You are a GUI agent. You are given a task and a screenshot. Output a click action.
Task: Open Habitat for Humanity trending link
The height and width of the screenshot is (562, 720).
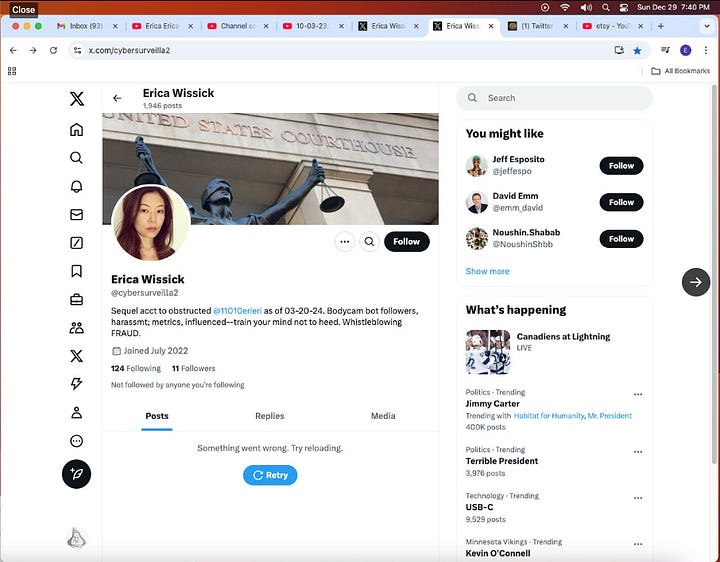tap(549, 416)
